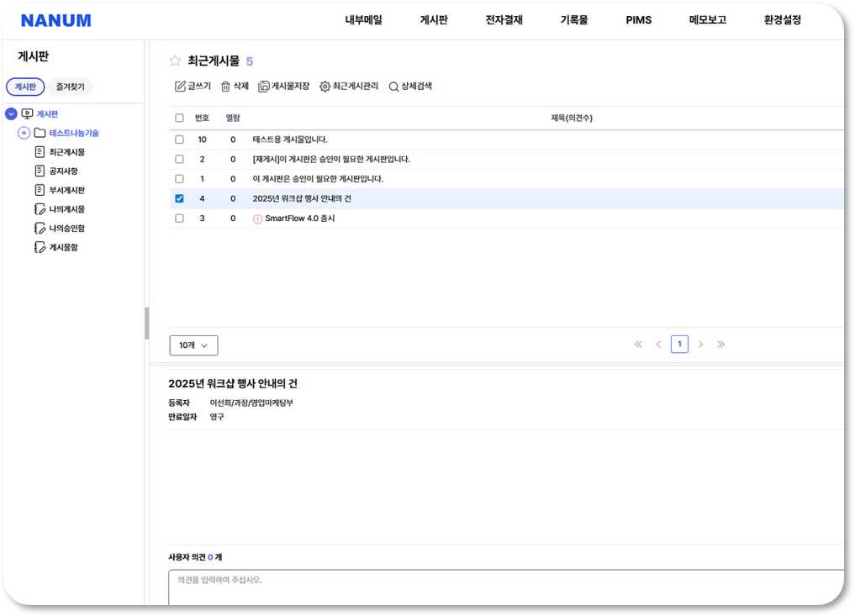The height and width of the screenshot is (616, 855).
Task: Go to the last page using double-right arrow
Action: tap(720, 345)
